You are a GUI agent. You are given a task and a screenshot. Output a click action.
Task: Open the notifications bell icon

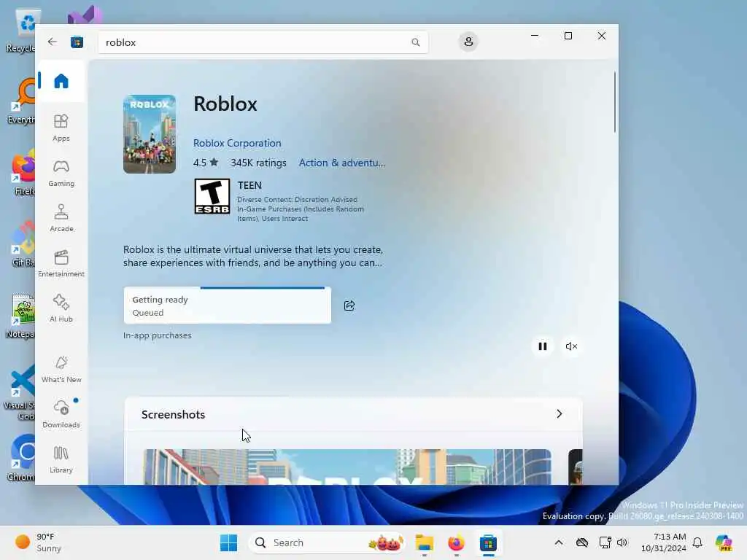(697, 542)
